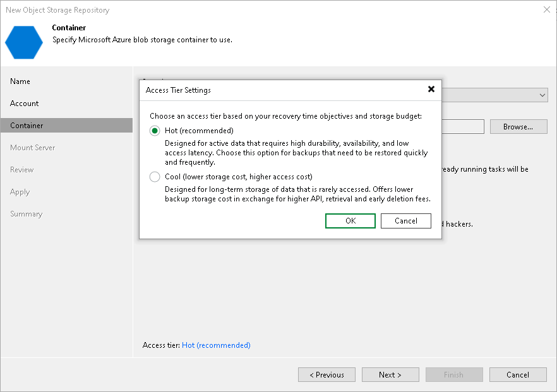Expand the container dropdown arrow

tap(542, 95)
